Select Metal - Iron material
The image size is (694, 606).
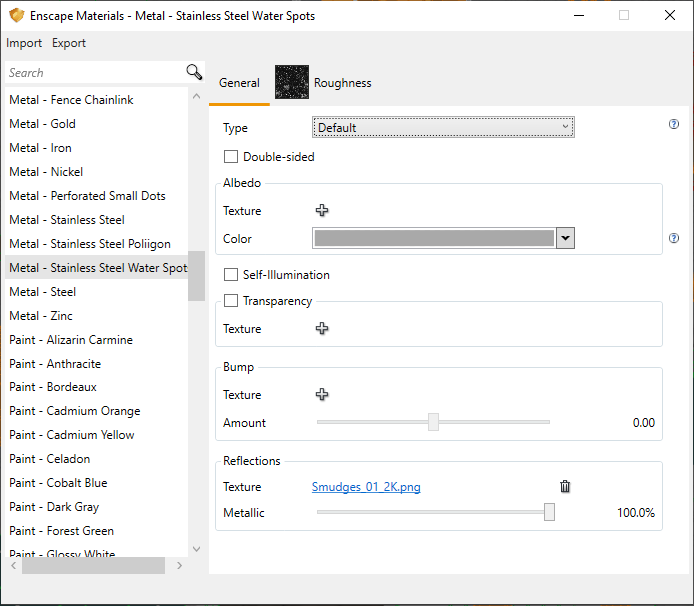pos(96,147)
